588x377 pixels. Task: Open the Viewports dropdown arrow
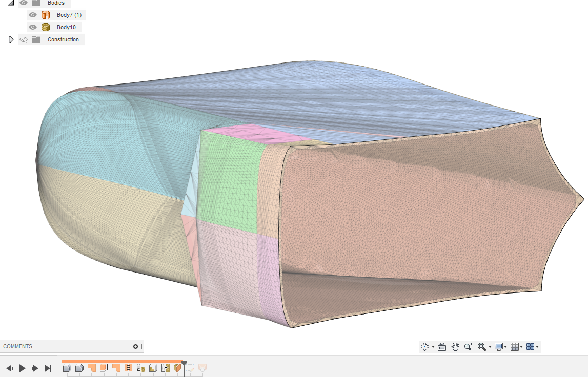point(537,347)
